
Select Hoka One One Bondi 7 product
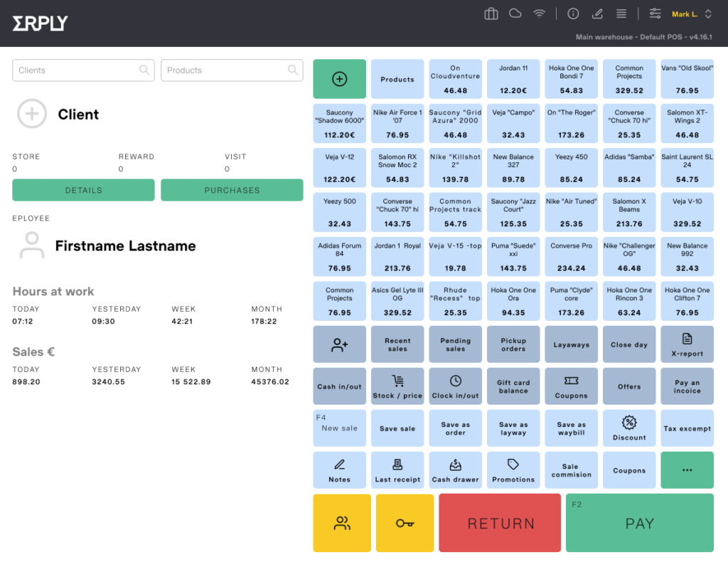point(571,79)
